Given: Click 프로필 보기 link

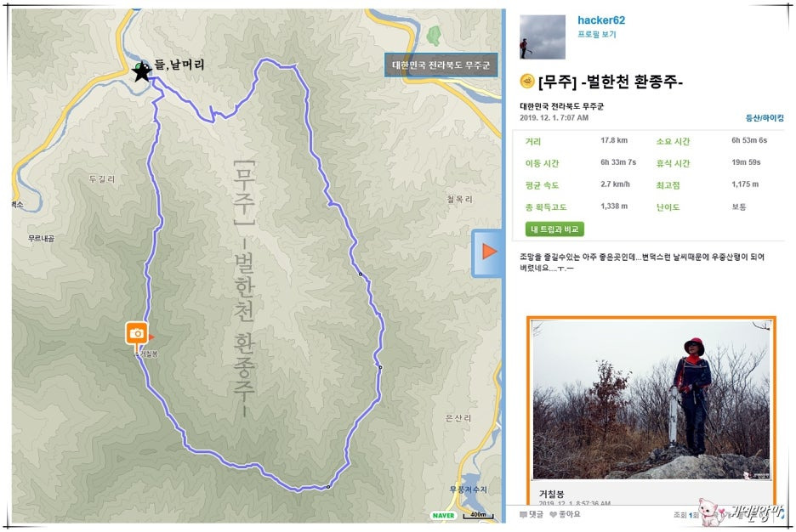Looking at the screenshot, I should point(596,35).
